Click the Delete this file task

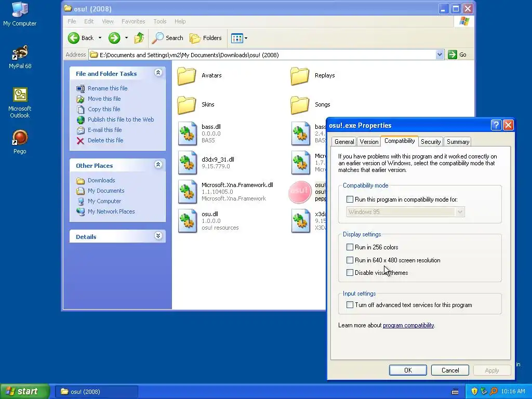[105, 140]
